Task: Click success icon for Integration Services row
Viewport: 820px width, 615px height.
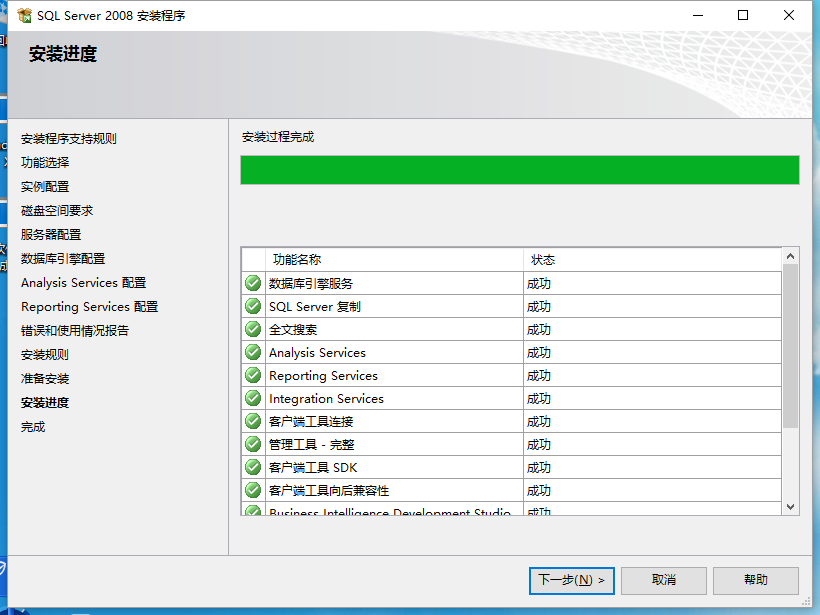Action: click(253, 398)
